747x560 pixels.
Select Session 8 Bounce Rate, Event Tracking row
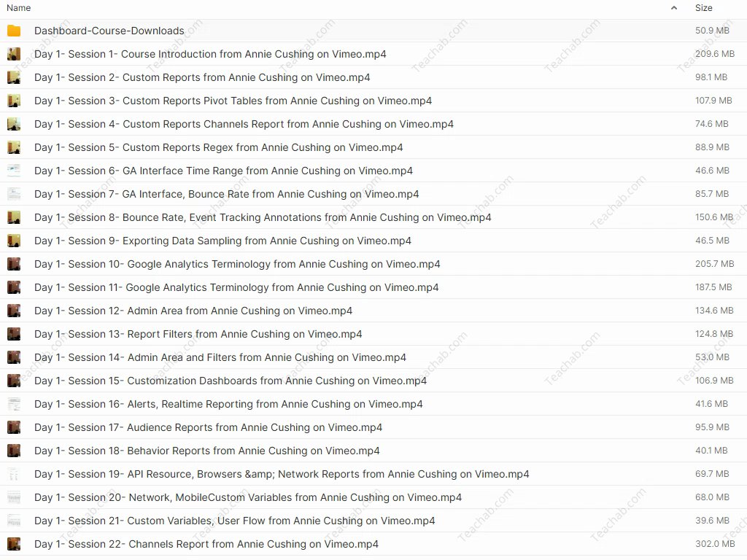click(x=263, y=217)
